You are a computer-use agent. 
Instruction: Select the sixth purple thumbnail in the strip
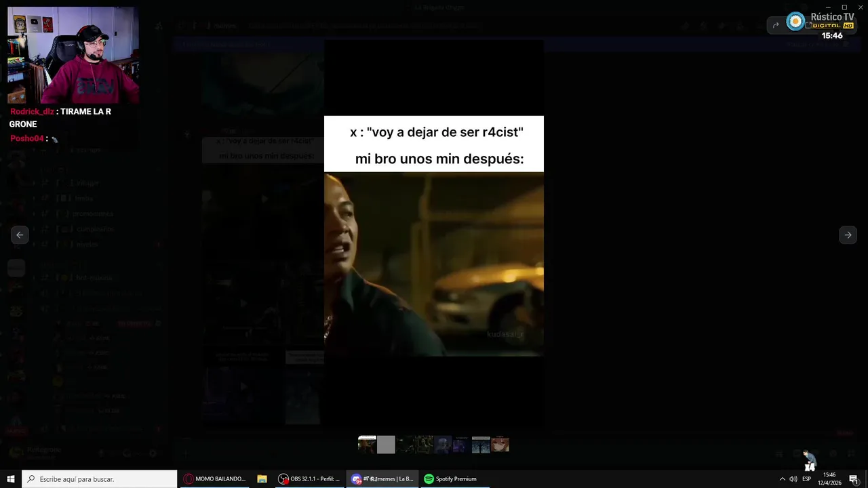461,445
